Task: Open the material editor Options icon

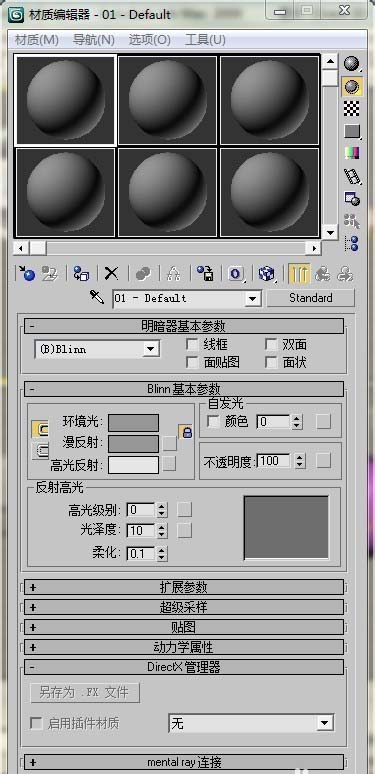Action: click(352, 198)
